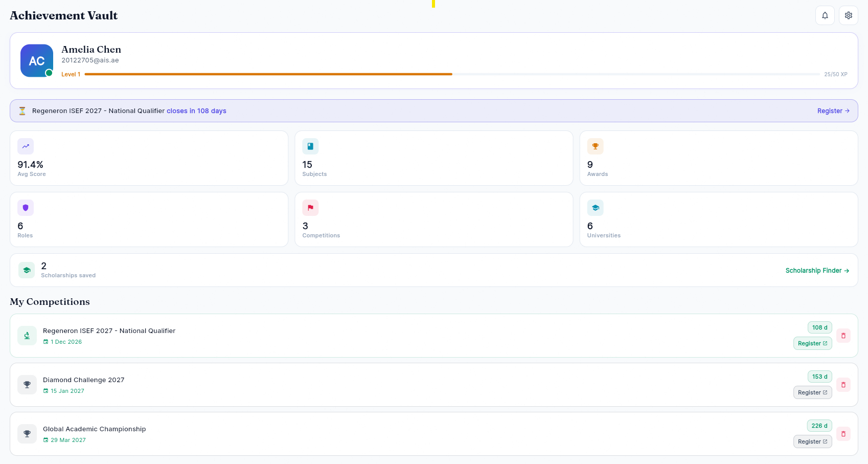
Task: Click the Subjects book icon
Action: (x=310, y=146)
